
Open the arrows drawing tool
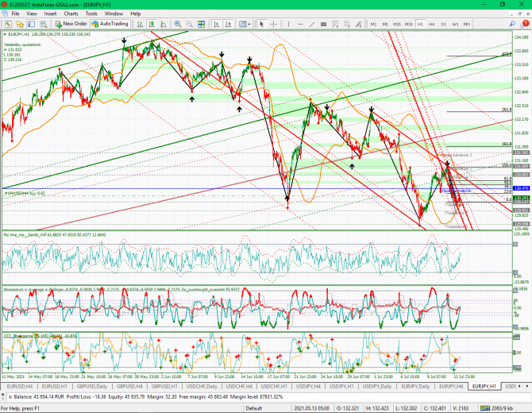[x=359, y=24]
